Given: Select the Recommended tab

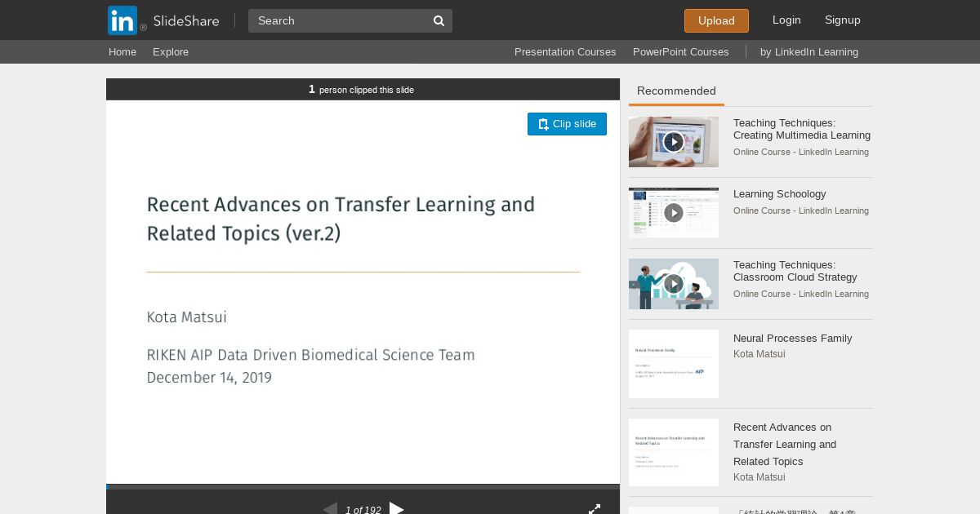Looking at the screenshot, I should pyautogui.click(x=676, y=91).
